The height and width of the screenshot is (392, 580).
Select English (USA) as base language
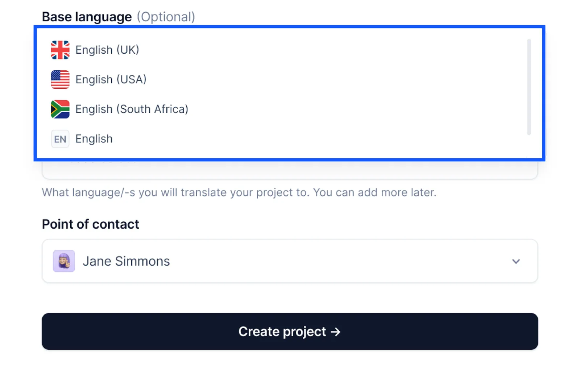(x=111, y=79)
